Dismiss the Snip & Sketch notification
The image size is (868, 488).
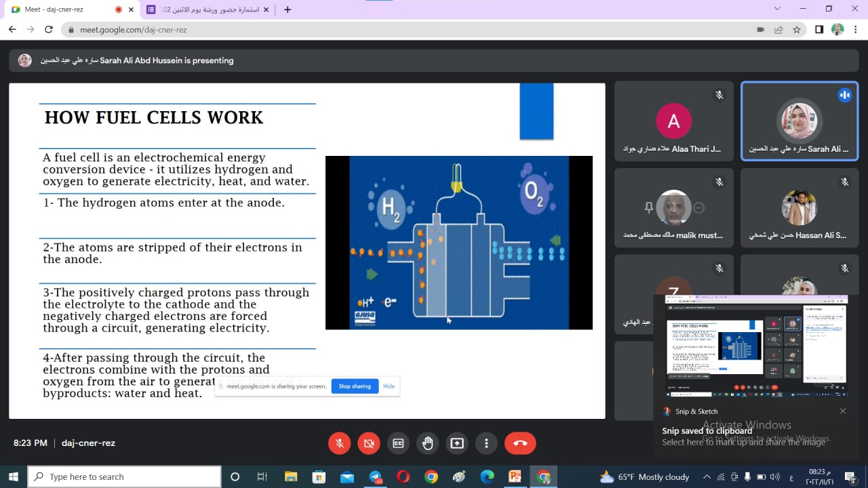coord(843,411)
